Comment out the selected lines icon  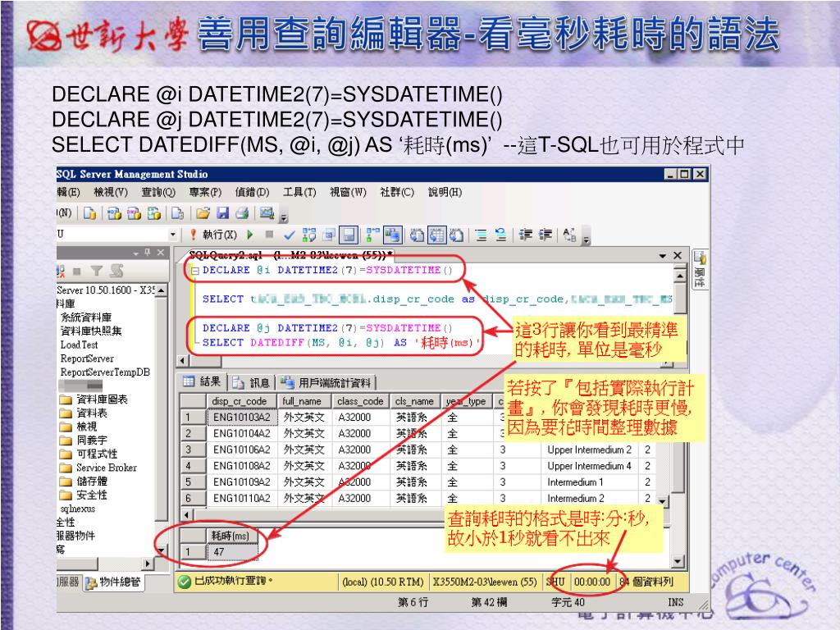click(x=481, y=235)
